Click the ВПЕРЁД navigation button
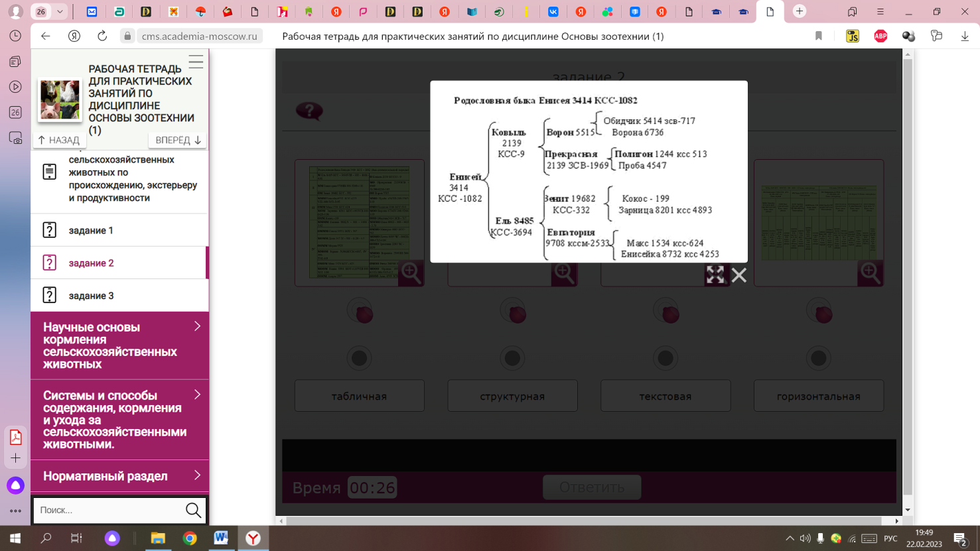The image size is (980, 551). (177, 140)
